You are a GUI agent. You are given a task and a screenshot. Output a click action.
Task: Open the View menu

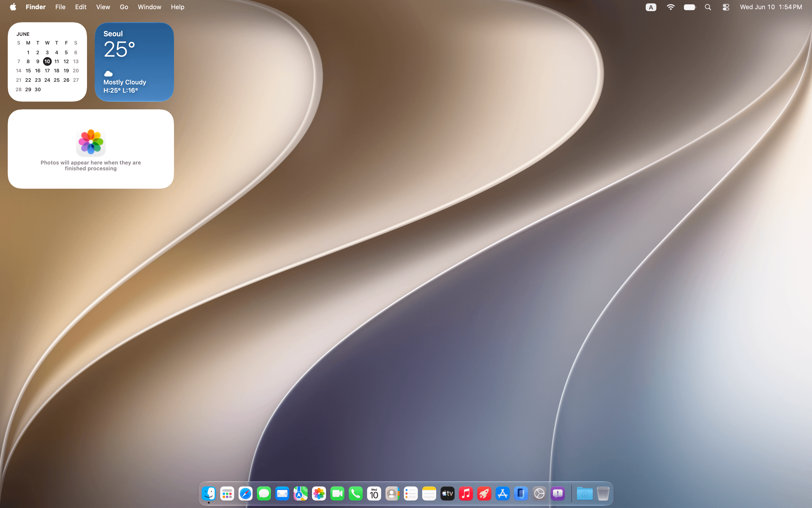103,7
